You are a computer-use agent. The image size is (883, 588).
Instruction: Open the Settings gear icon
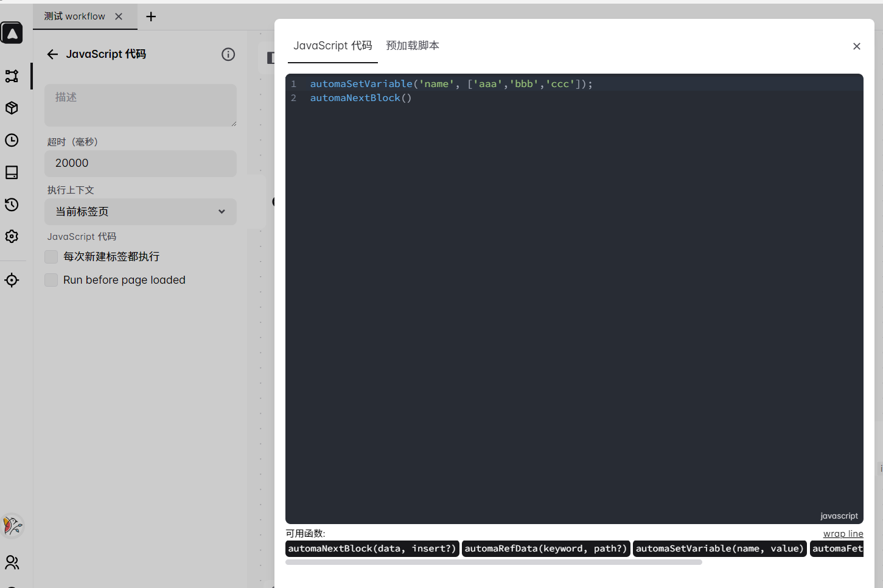[12, 236]
